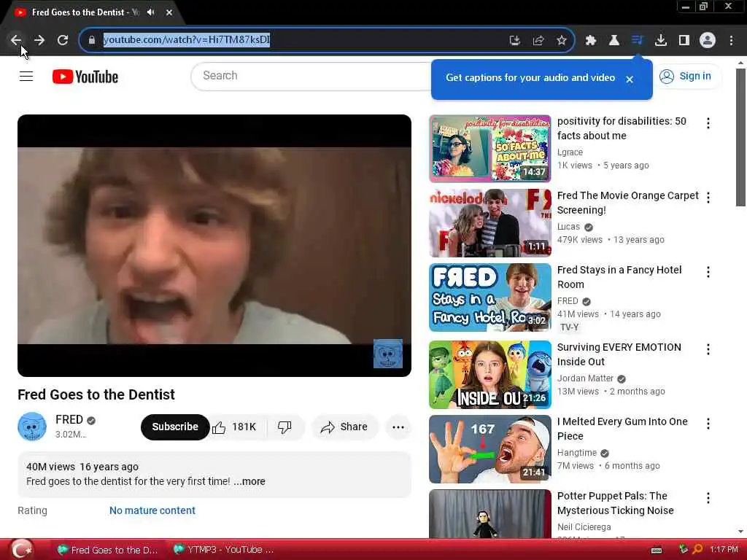Viewport: 747px width, 560px height.
Task: Open options for Fred Stays in Fancy Hotel
Action: click(708, 272)
